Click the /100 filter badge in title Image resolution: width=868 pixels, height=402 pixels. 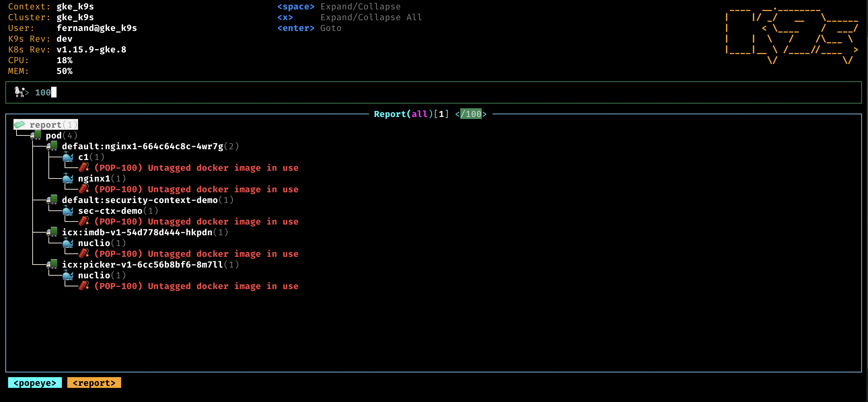[x=471, y=114]
